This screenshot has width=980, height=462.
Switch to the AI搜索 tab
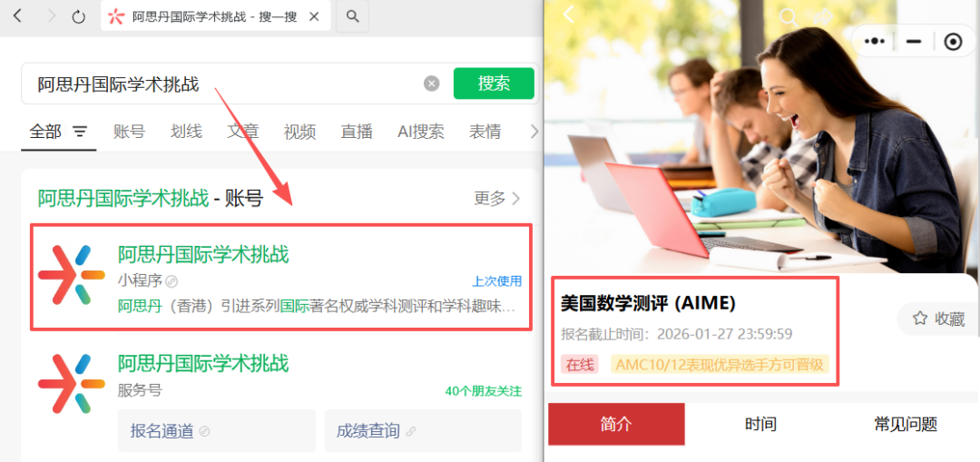click(x=421, y=132)
